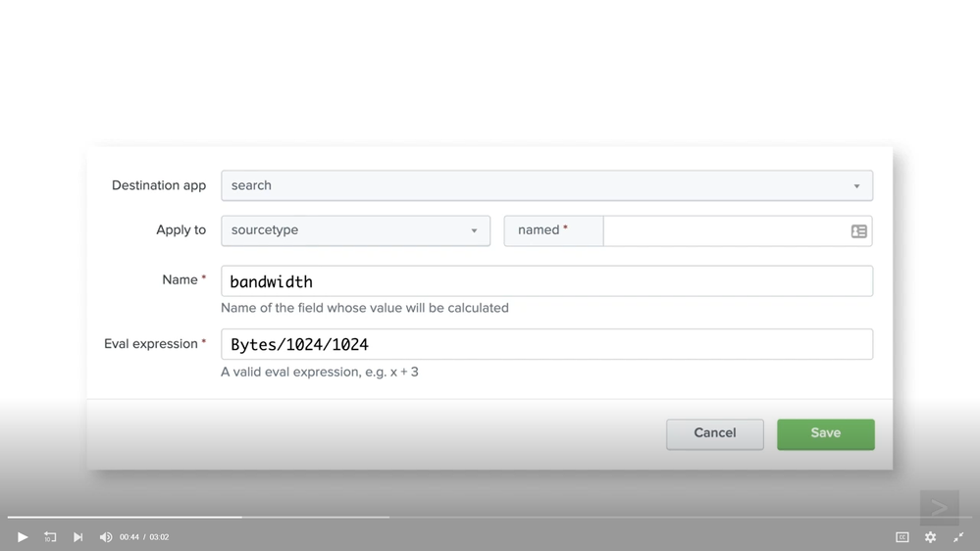This screenshot has height=551, width=980.
Task: Exit fullscreen mode
Action: pos(958,537)
